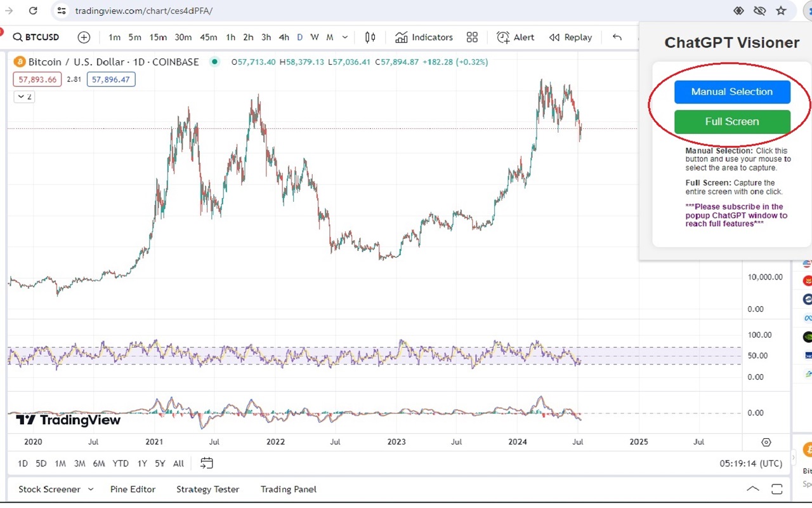Select the 4h timeframe
Image resolution: width=812 pixels, height=508 pixels.
284,37
